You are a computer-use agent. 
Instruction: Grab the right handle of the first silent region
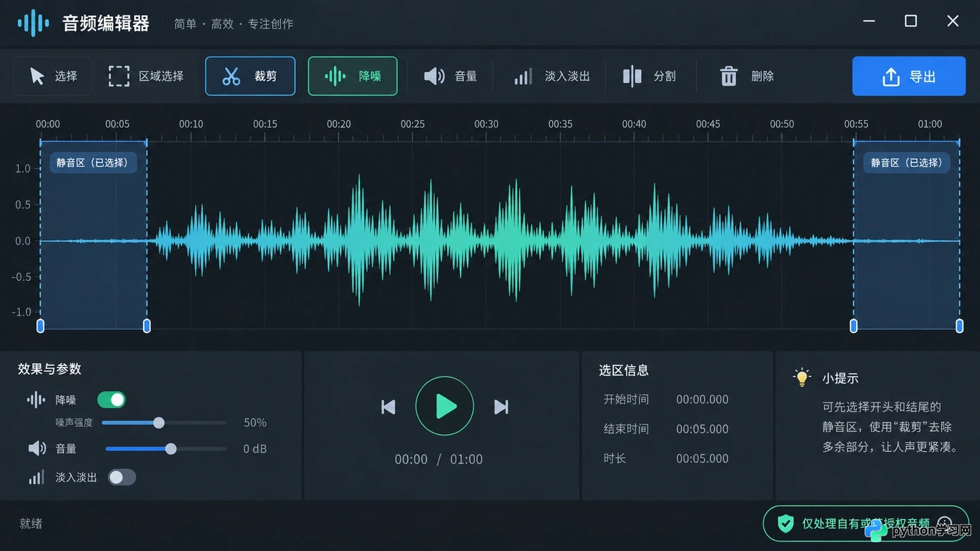click(146, 326)
